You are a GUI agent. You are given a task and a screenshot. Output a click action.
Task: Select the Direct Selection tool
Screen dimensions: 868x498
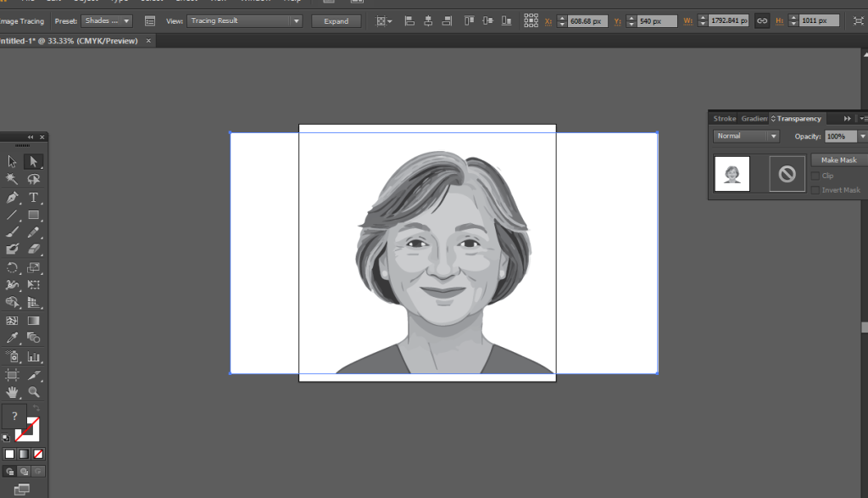[x=33, y=161]
